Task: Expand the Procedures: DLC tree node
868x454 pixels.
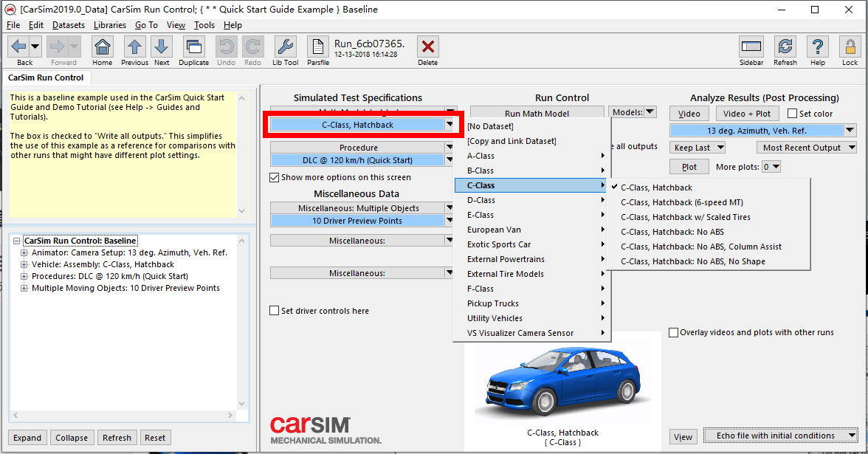Action: (x=24, y=276)
